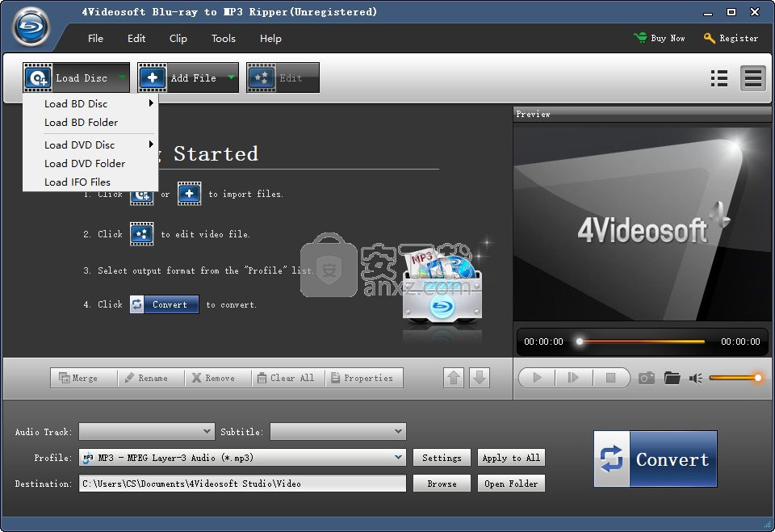Click the Edit toolbar button

click(x=283, y=77)
